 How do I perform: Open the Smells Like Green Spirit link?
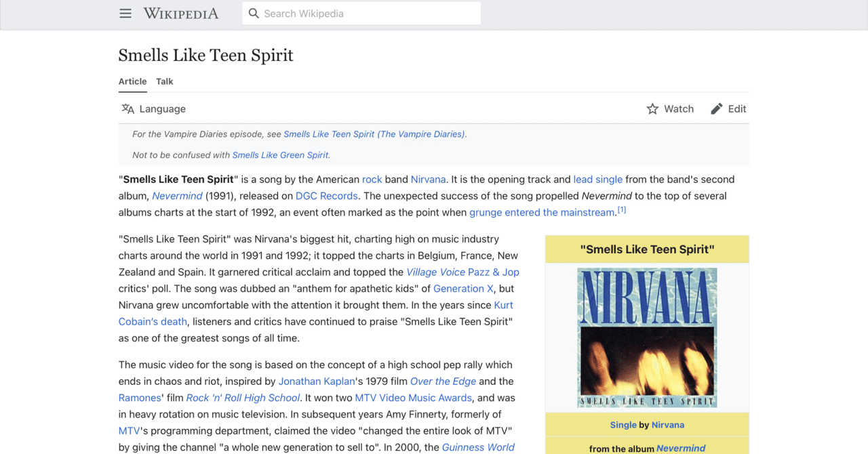(280, 155)
